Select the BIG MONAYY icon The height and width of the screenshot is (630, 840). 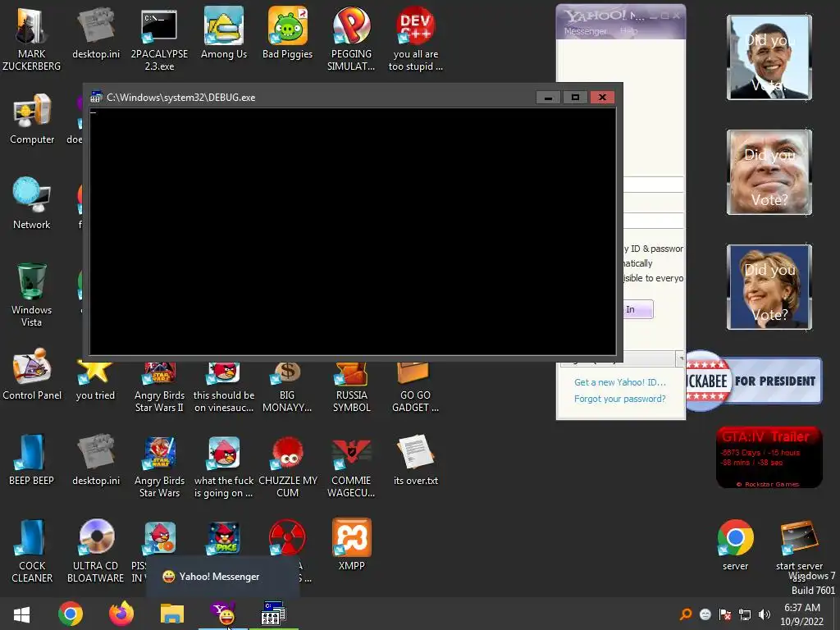pyautogui.click(x=288, y=387)
